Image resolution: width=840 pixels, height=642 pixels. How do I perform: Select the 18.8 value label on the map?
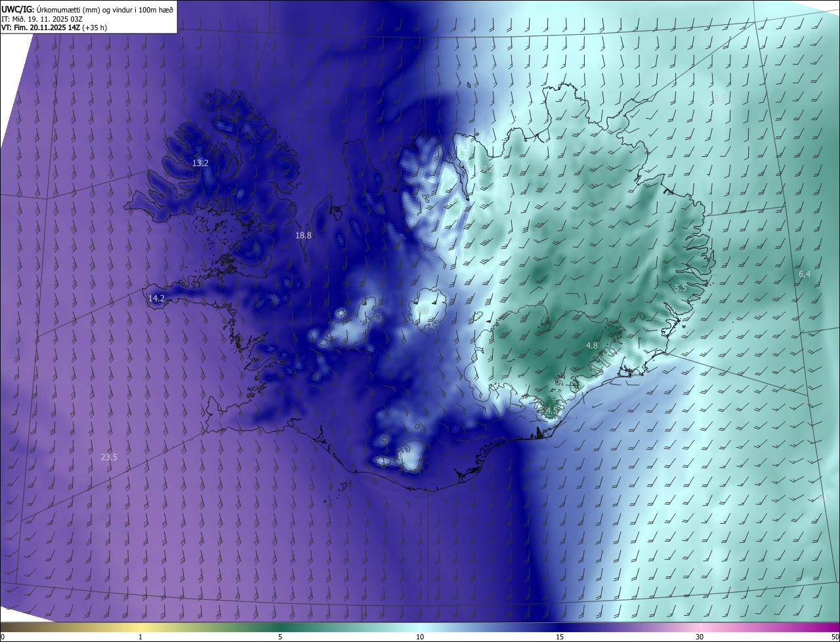click(x=303, y=235)
